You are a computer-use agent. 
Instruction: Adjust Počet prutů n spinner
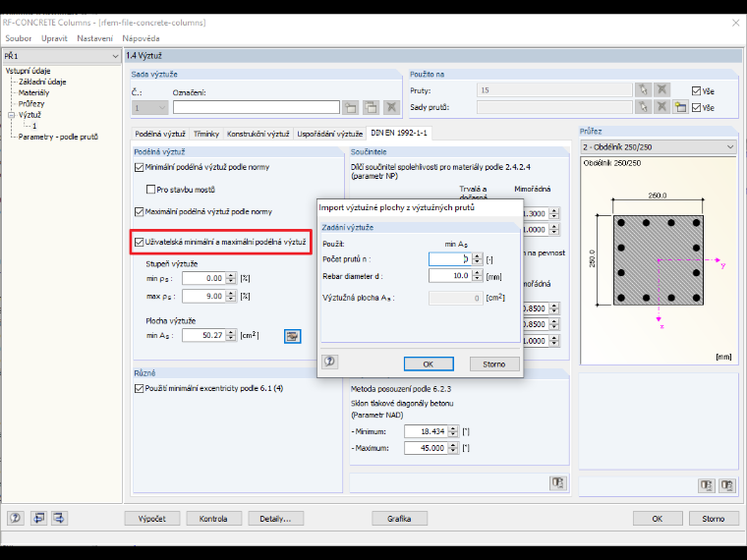(478, 259)
